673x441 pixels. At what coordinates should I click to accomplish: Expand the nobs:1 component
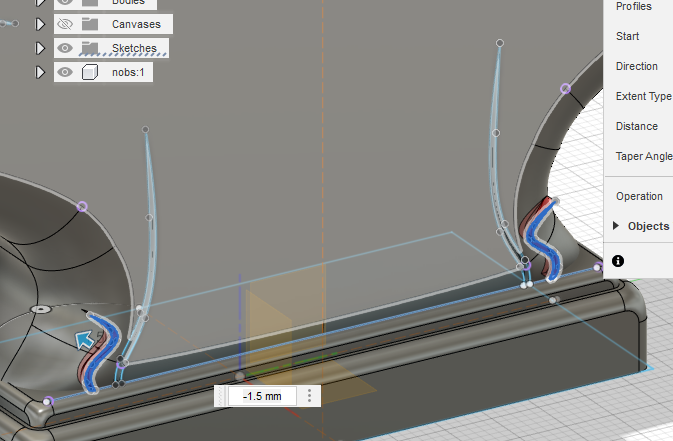(40, 72)
